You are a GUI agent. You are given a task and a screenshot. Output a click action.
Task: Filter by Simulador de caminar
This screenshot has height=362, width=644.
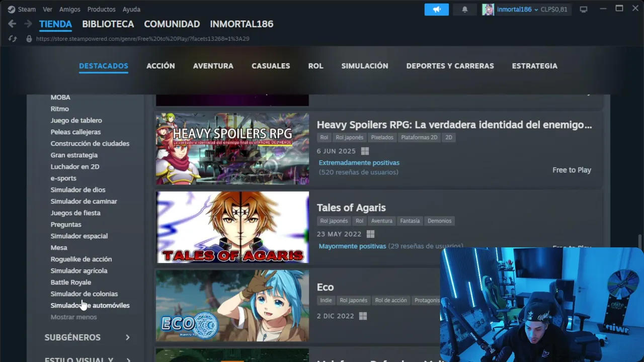[x=84, y=202]
